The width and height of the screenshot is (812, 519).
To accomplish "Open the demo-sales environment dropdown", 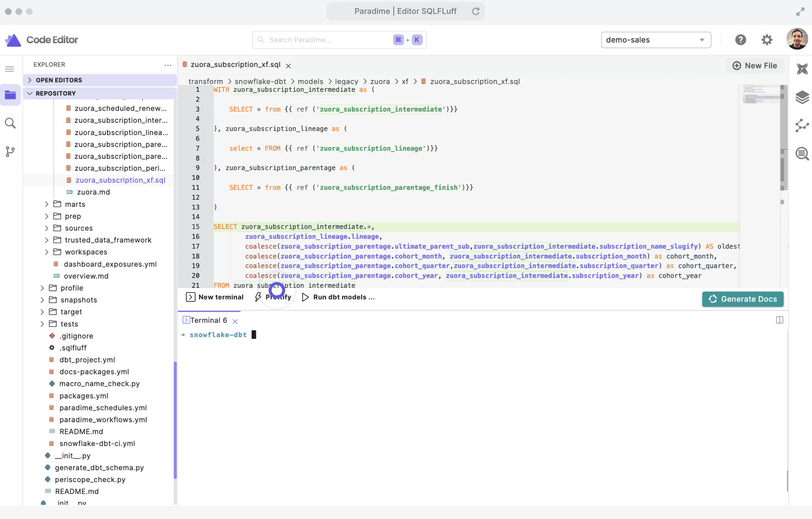I will [x=655, y=40].
